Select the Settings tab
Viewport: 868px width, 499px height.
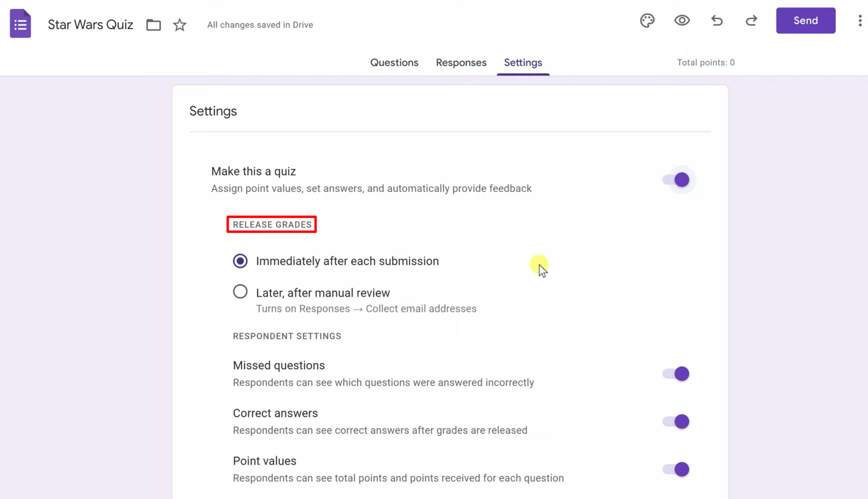point(523,63)
